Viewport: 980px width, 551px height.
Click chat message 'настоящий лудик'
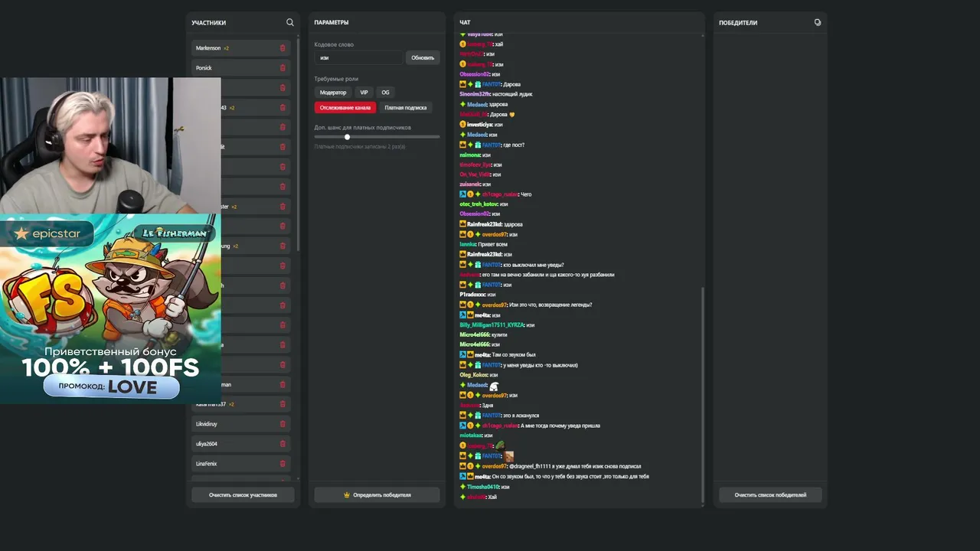click(512, 94)
